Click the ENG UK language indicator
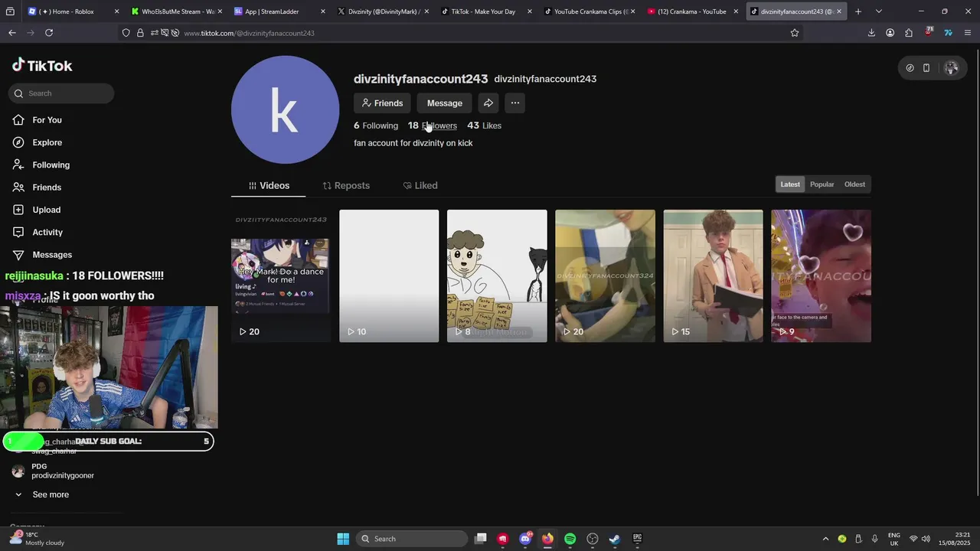The width and height of the screenshot is (980, 551). (x=893, y=539)
